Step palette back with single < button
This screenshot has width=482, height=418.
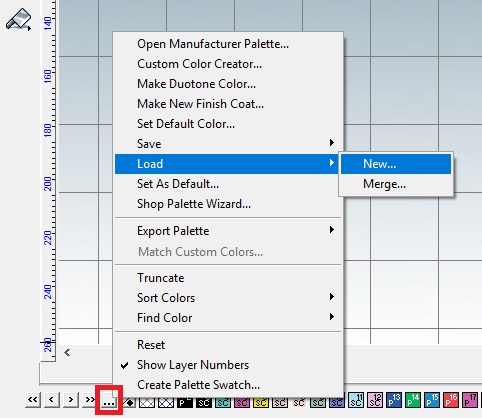[52, 400]
